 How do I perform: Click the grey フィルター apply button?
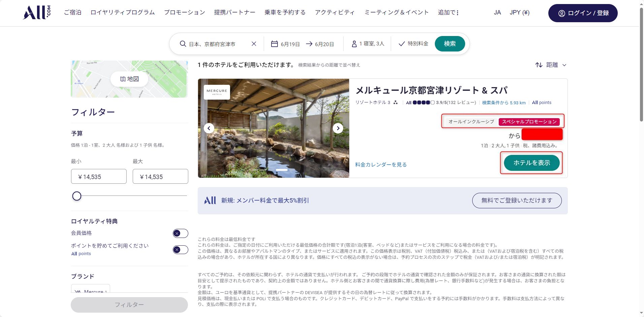pos(129,305)
